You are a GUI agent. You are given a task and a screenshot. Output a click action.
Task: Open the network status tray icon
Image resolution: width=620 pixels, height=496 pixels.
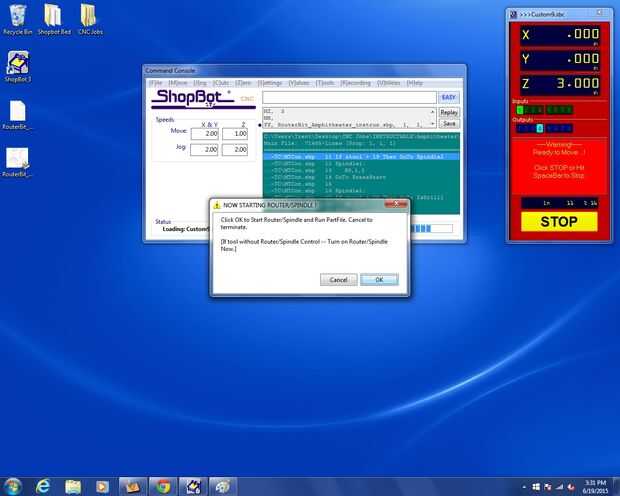point(560,487)
